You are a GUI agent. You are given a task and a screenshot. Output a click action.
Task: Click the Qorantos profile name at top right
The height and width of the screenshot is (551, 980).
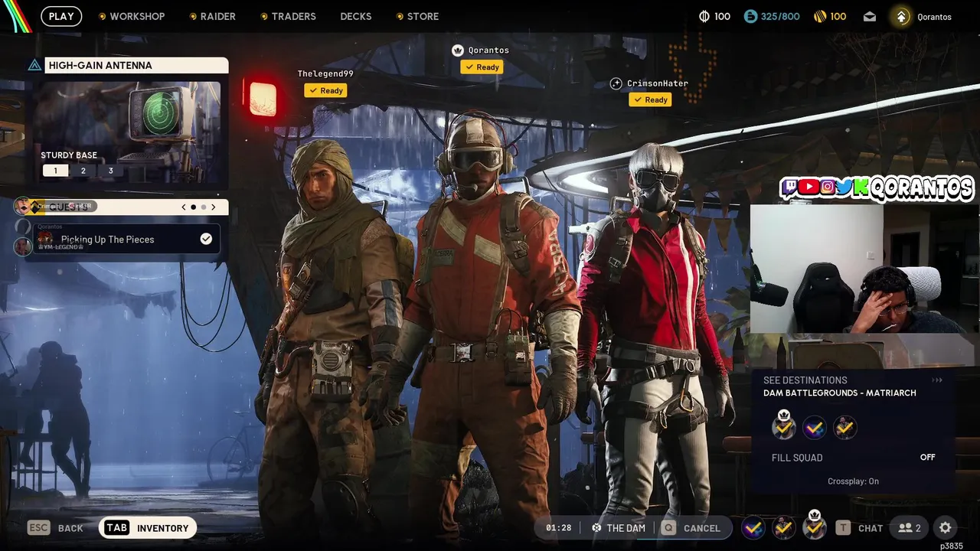coord(934,17)
